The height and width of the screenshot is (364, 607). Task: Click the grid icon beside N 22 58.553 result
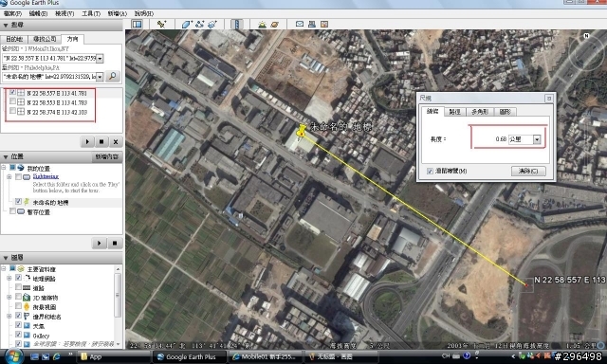point(21,102)
